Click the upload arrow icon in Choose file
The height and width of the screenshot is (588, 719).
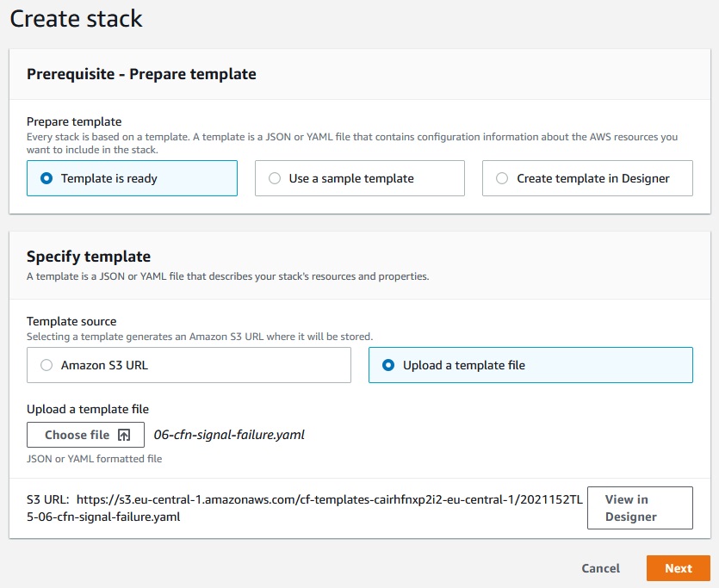[124, 435]
